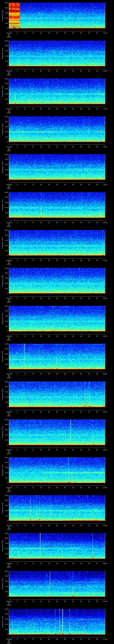
Task: Select the spectrogram panel starting at 8:15:00
Action: (x=57, y=54)
